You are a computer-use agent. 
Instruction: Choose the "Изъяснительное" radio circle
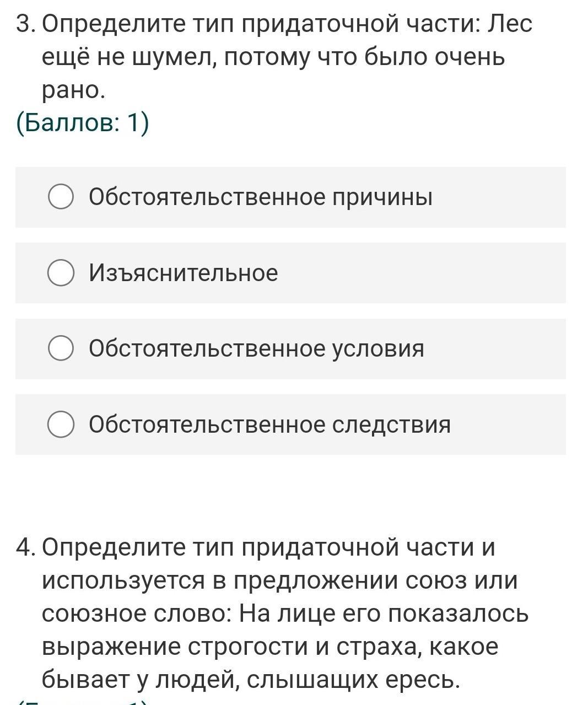[x=61, y=273]
